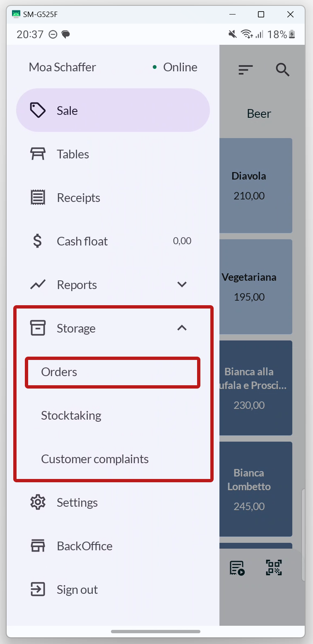The width and height of the screenshot is (313, 644).
Task: Tap the Diavola product tile
Action: [x=256, y=185]
